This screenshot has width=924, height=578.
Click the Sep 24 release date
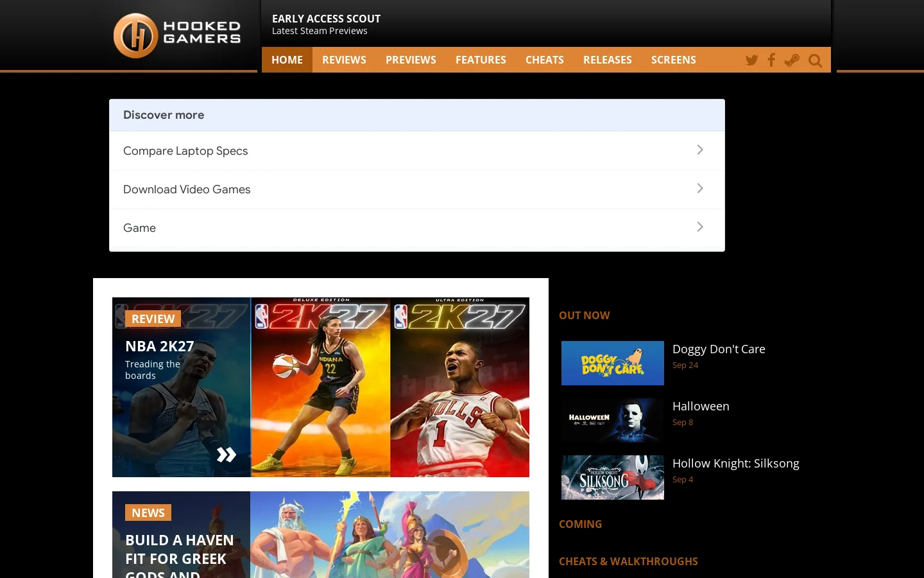(685, 365)
